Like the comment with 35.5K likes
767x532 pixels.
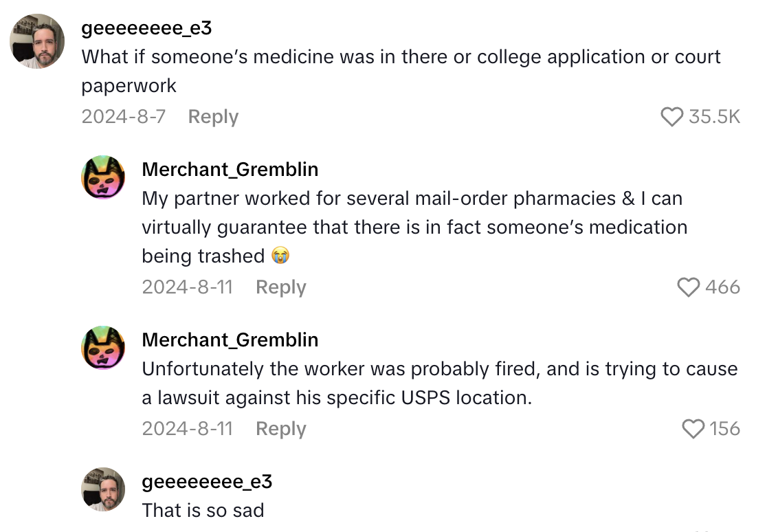tap(671, 117)
